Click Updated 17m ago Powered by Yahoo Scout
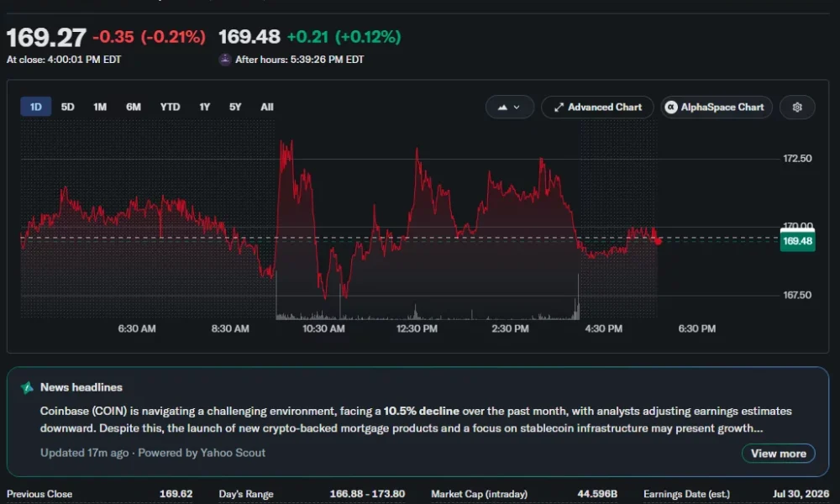 pos(153,453)
